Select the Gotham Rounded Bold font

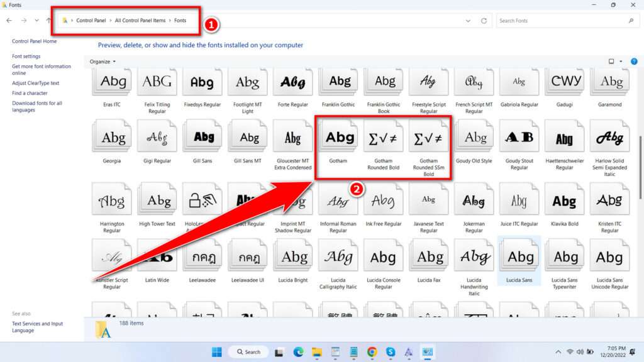(383, 145)
